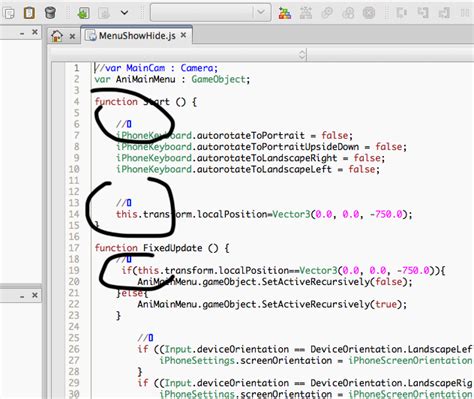Click the greyed Rebuild icon next to Build All
Screen dimensions: 474x399
306,13
